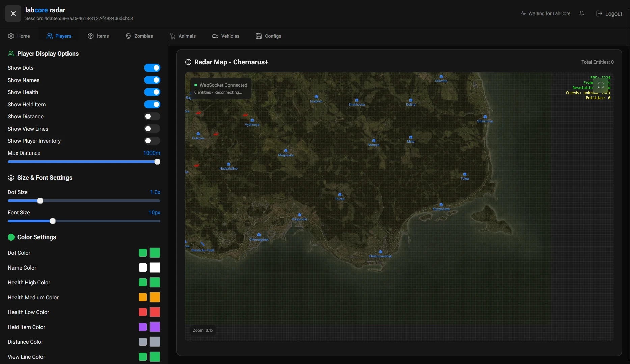Click the small gray Distance Color swatch

[143, 342]
